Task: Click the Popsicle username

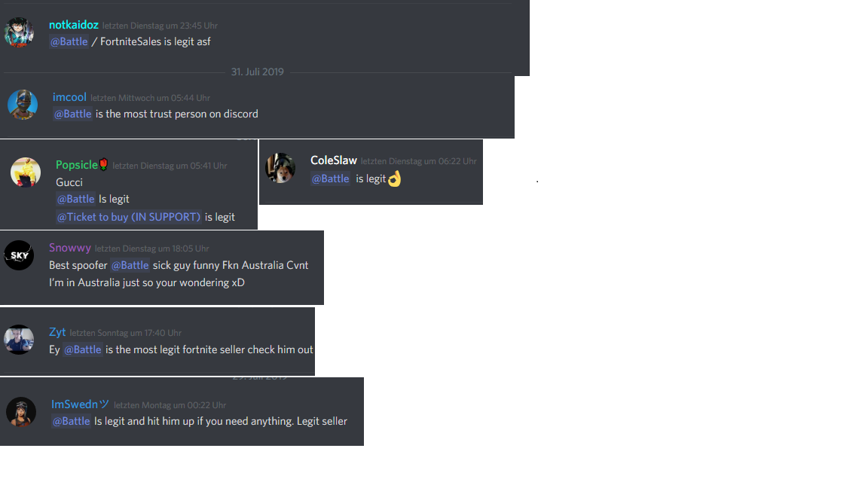Action: (76, 165)
